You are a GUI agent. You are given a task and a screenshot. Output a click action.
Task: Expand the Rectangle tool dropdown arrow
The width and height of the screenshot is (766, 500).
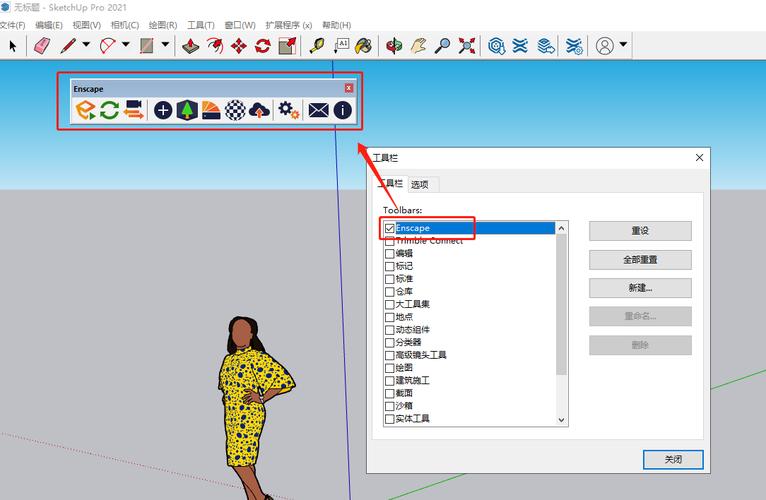pos(165,44)
